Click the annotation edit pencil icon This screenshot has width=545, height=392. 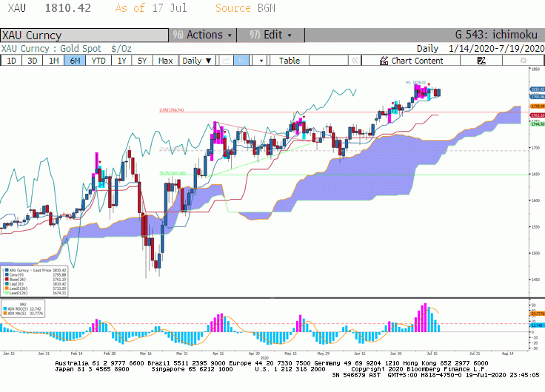[481, 61]
